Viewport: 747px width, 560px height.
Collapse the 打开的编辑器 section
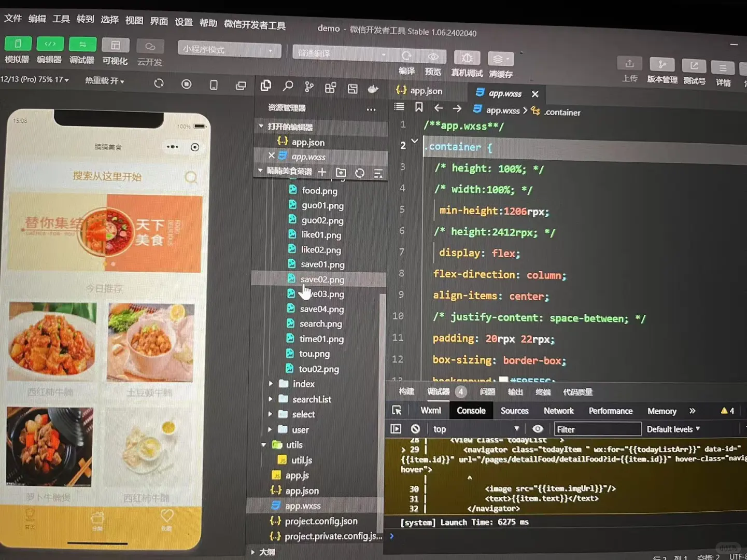[261, 126]
